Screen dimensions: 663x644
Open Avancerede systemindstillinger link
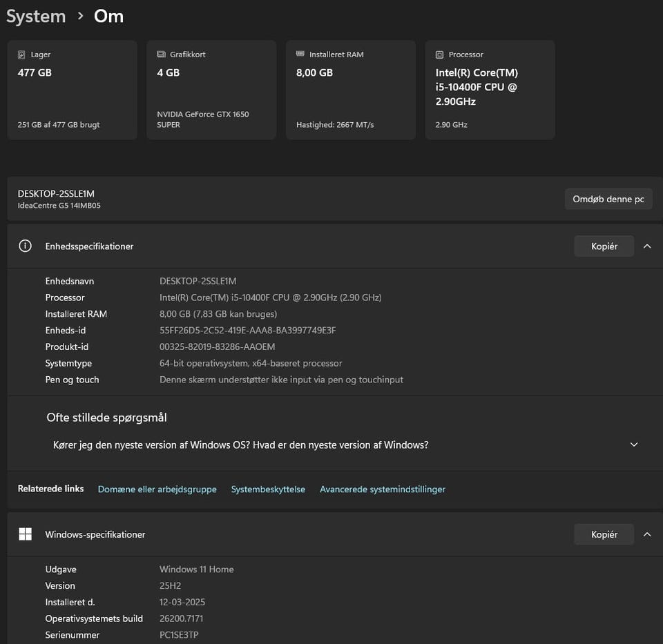382,489
